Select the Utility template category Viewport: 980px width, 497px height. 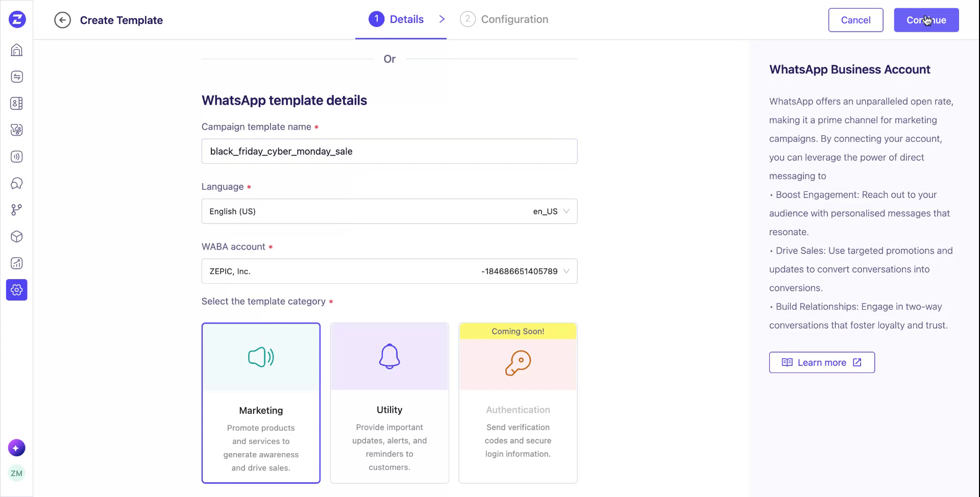(389, 402)
